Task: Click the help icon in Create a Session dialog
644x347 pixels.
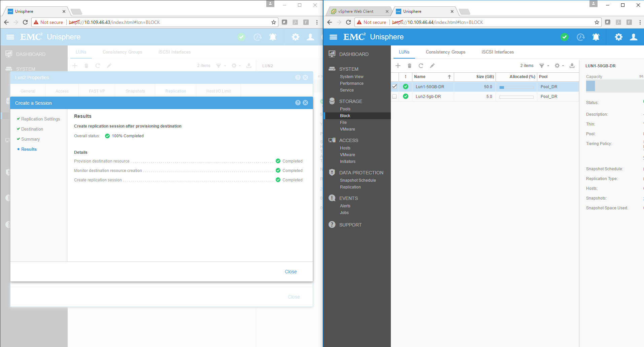Action: coord(298,103)
